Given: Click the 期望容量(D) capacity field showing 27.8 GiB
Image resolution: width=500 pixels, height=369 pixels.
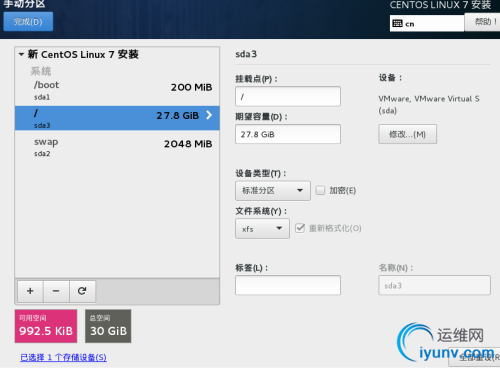Looking at the screenshot, I should pyautogui.click(x=288, y=134).
